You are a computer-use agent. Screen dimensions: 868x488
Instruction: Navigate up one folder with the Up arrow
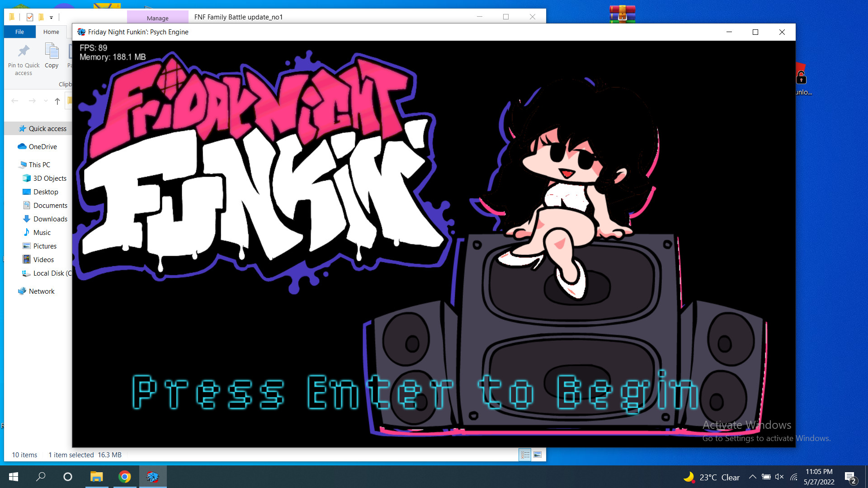pyautogui.click(x=57, y=101)
